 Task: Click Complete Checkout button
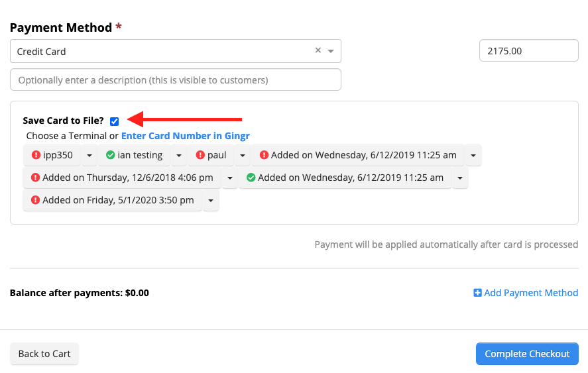pyautogui.click(x=527, y=354)
